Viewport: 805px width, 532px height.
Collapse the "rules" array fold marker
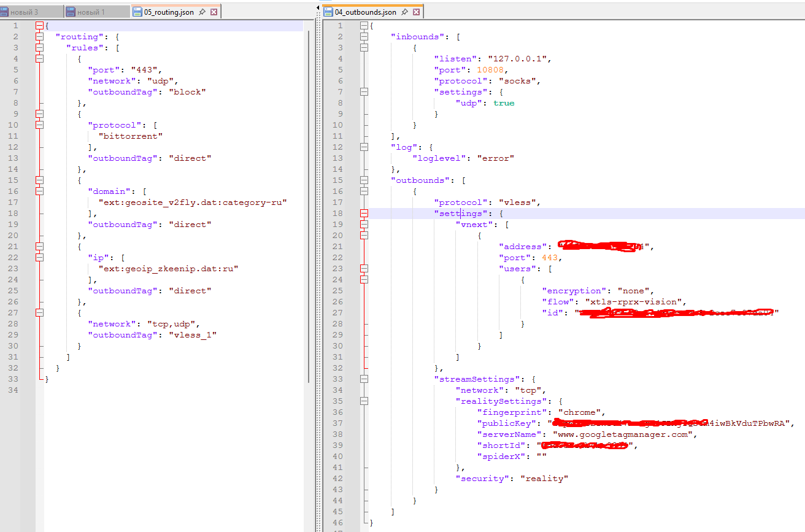point(39,48)
